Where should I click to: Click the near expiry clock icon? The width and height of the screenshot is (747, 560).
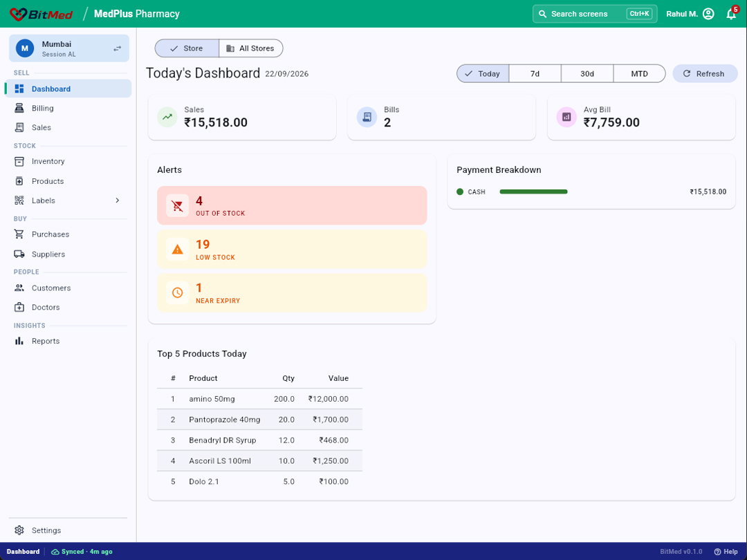click(177, 293)
